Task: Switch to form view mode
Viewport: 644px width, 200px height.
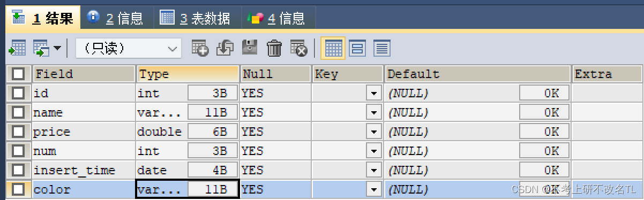Action: pos(357,48)
